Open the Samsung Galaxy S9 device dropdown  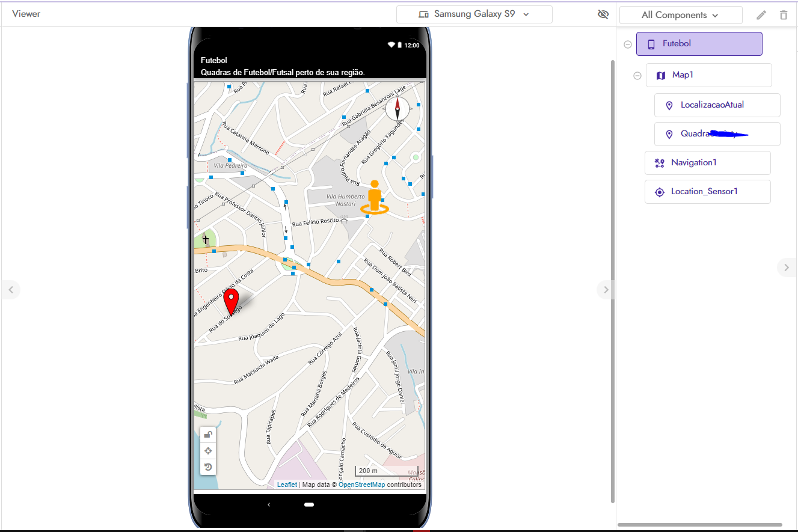click(474, 14)
